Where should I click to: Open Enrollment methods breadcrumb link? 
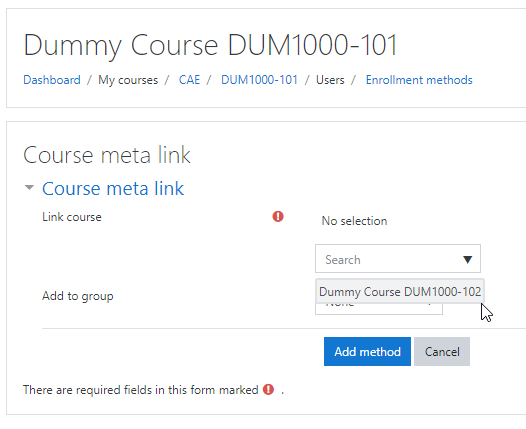point(419,80)
